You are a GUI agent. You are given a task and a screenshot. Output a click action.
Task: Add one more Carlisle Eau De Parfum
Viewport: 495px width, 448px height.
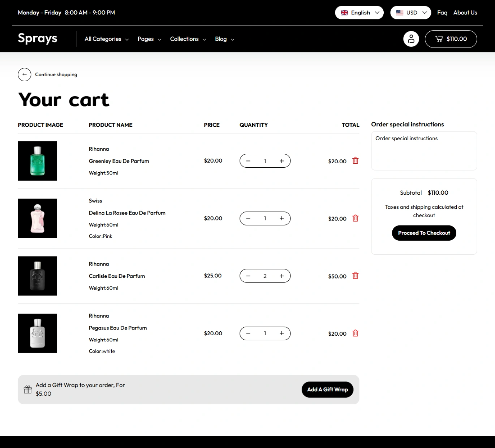(281, 276)
